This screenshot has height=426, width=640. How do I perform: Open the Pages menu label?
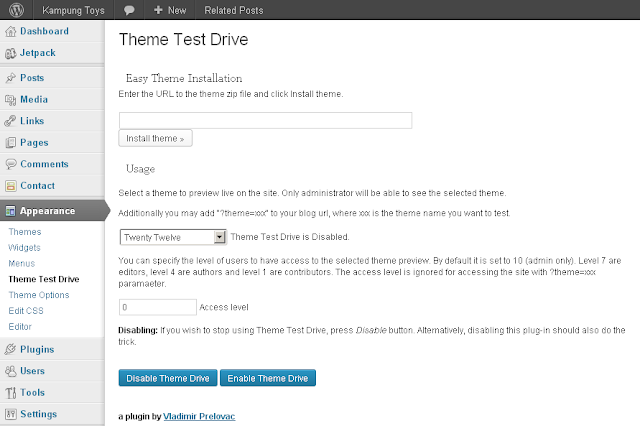click(x=34, y=143)
